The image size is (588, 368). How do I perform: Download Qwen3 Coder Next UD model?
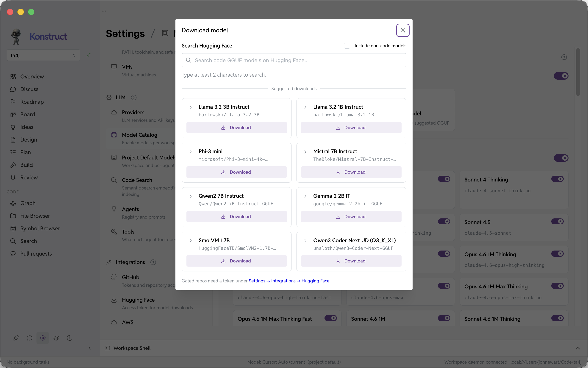coord(351,261)
